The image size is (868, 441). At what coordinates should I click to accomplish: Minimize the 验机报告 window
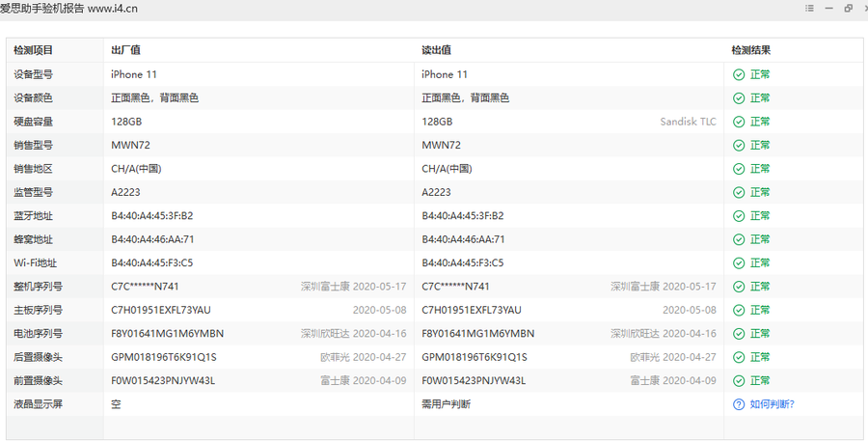point(829,8)
